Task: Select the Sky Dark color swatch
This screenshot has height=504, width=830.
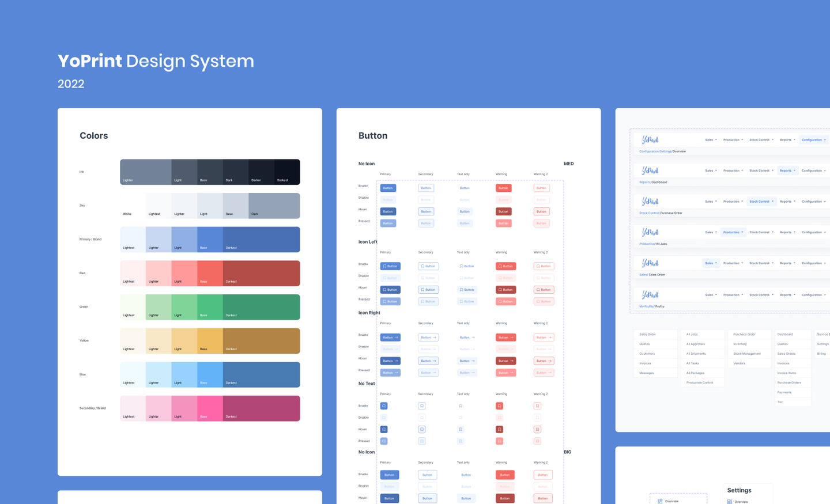Action: tap(274, 206)
